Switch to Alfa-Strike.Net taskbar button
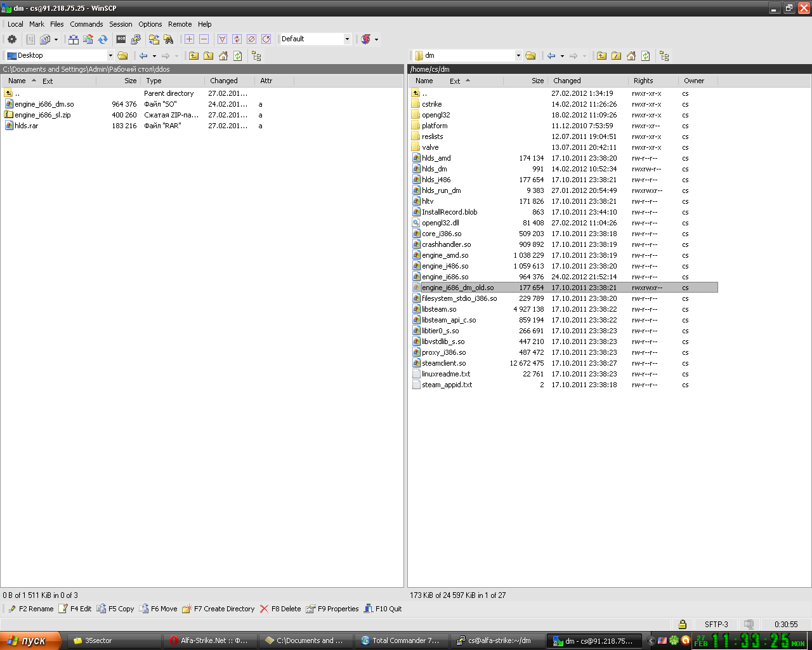The height and width of the screenshot is (650, 812). tap(211, 640)
